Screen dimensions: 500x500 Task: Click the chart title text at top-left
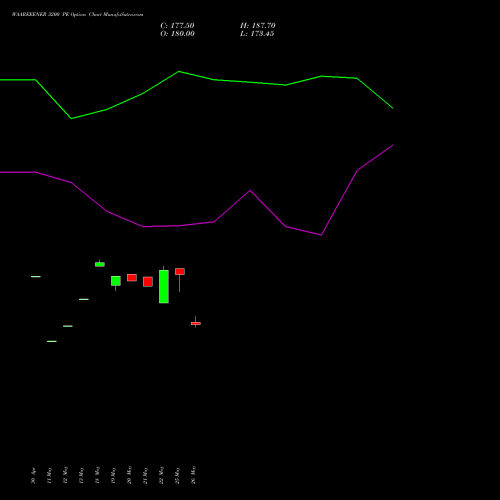[x=77, y=15]
